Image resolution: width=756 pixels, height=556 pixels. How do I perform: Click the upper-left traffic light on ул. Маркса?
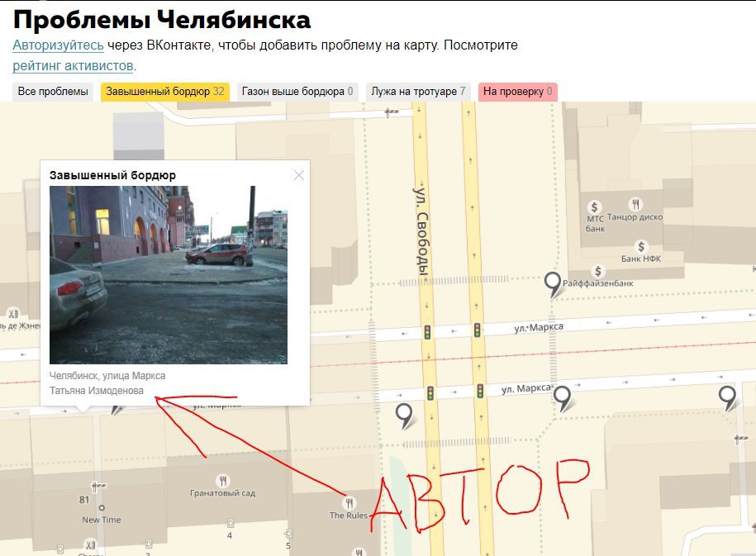tap(427, 332)
